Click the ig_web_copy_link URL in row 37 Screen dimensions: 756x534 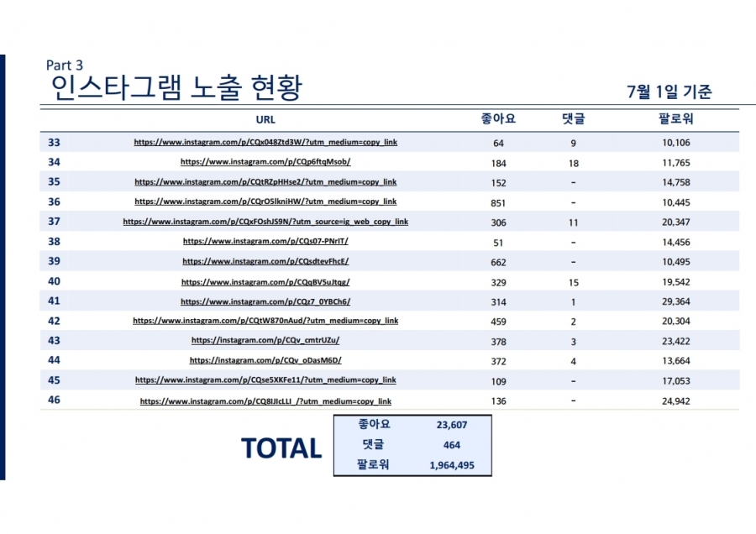(x=265, y=222)
